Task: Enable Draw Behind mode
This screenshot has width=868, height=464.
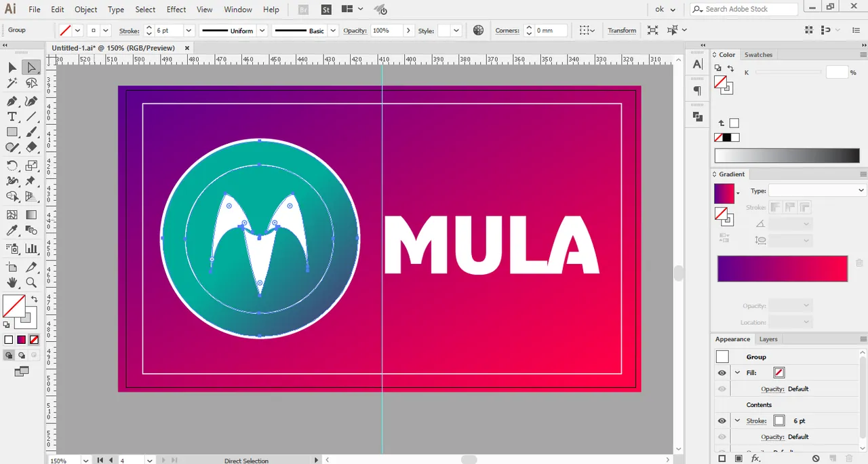Action: 22,355
